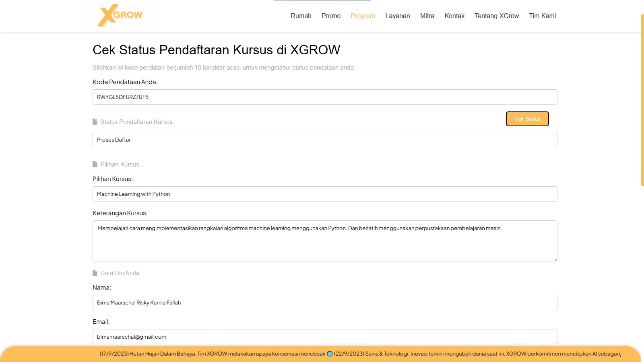Click document icon beside Data Diri Anda
This screenshot has height=362, width=644.
tap(95, 273)
